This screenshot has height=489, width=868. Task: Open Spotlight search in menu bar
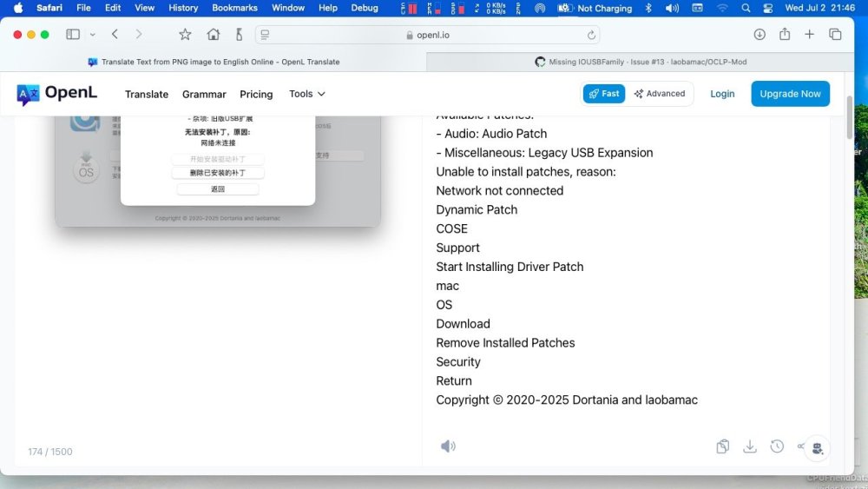coord(746,8)
